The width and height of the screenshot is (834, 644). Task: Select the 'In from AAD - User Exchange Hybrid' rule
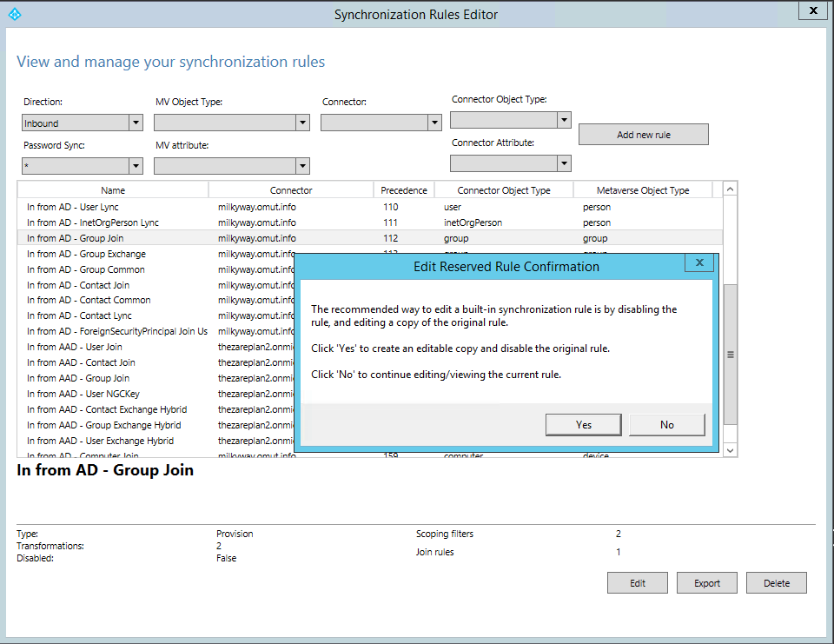click(100, 441)
